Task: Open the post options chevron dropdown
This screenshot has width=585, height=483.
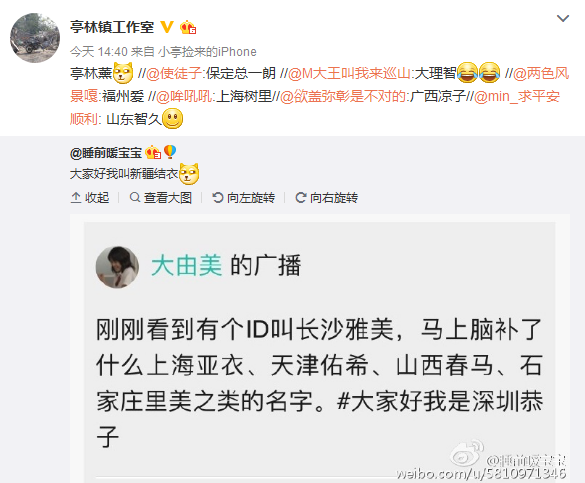Action: pos(563,18)
